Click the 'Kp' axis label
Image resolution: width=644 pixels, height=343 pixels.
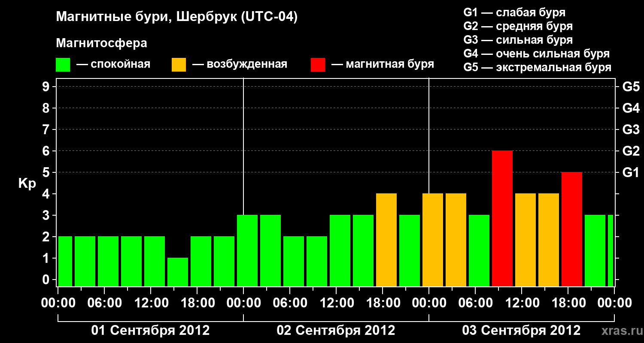pos(27,184)
